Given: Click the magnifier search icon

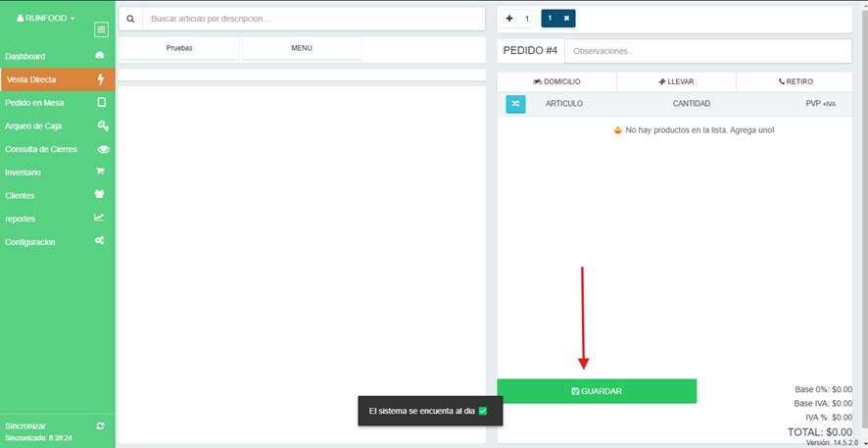Looking at the screenshot, I should pos(130,19).
